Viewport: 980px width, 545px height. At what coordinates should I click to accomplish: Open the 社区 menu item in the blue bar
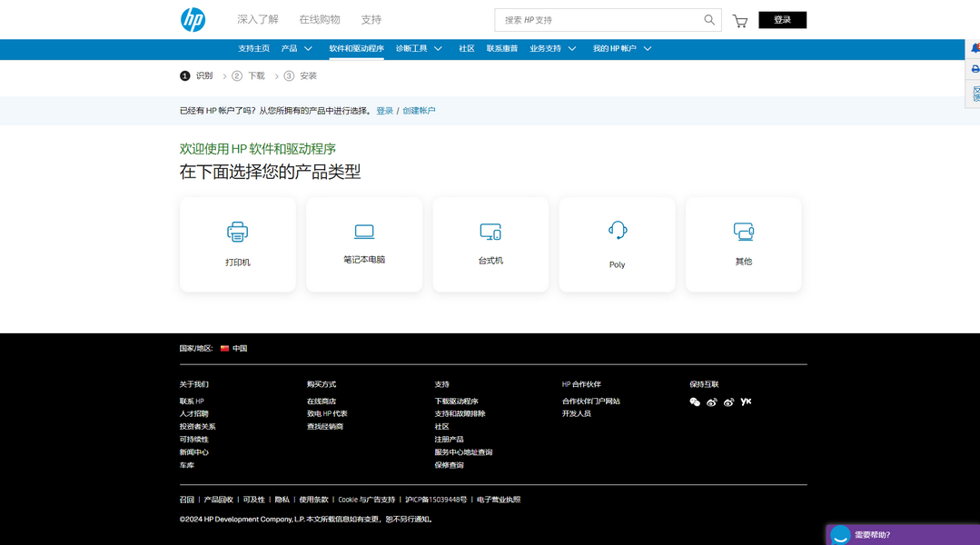point(467,49)
